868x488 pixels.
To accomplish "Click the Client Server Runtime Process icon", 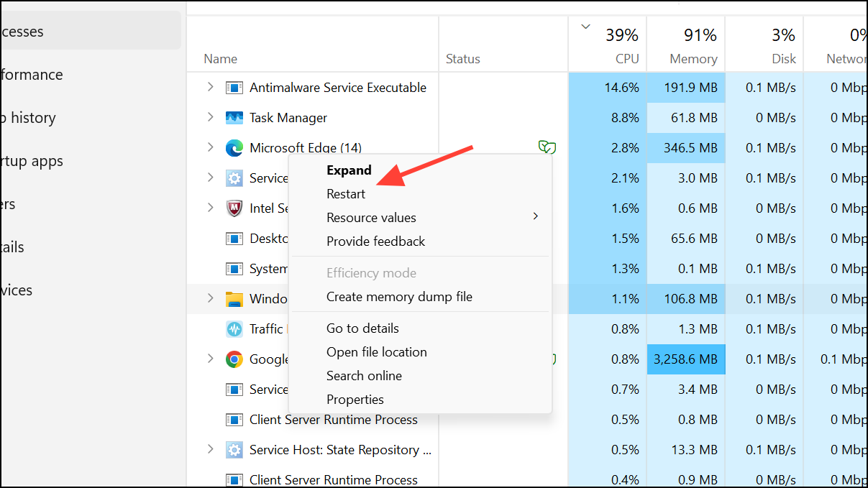I will point(234,419).
